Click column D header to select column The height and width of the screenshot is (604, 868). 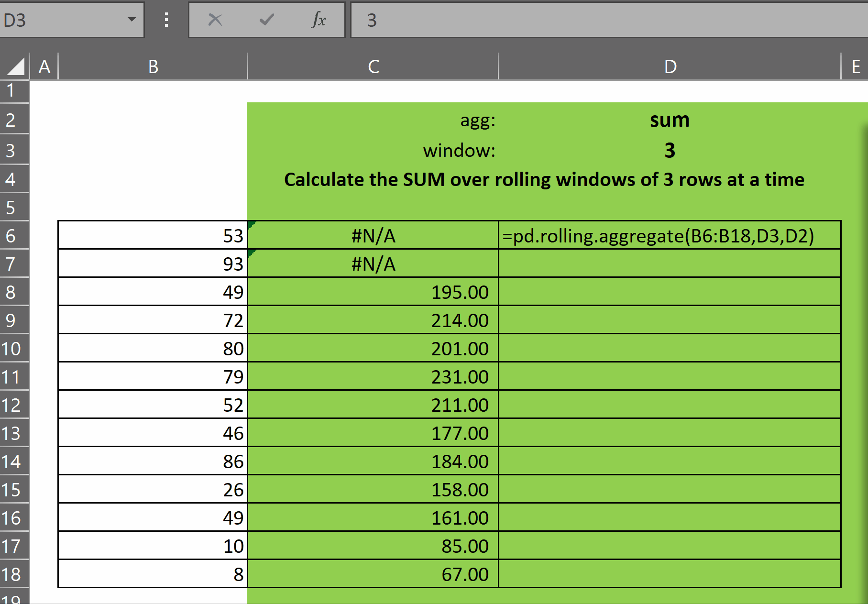coord(669,66)
